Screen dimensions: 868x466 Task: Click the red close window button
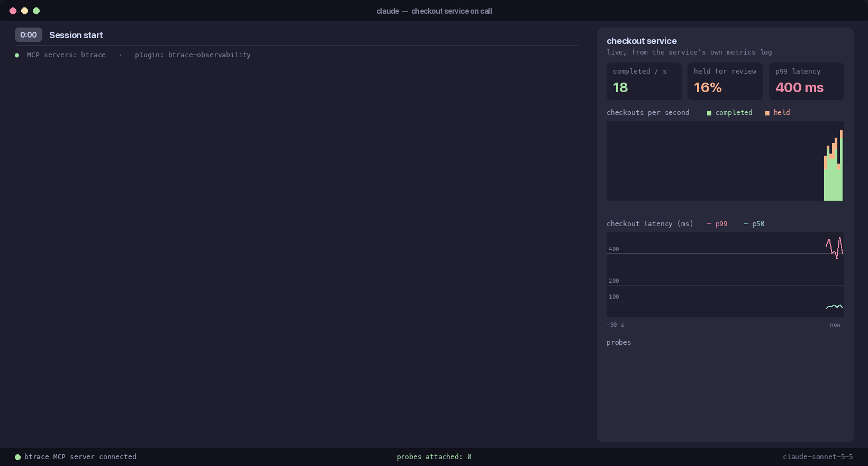13,11
